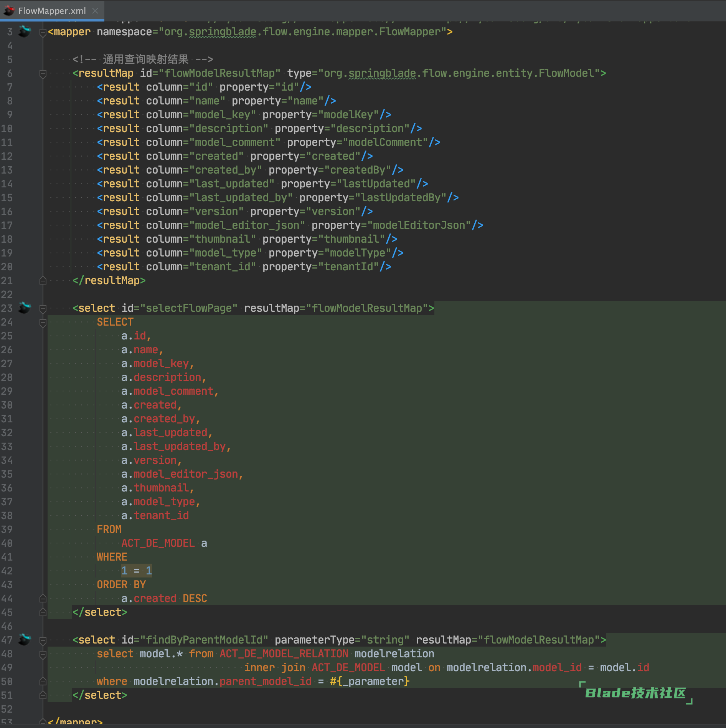
Task: Click the fold end marker at line 51
Action: point(43,695)
